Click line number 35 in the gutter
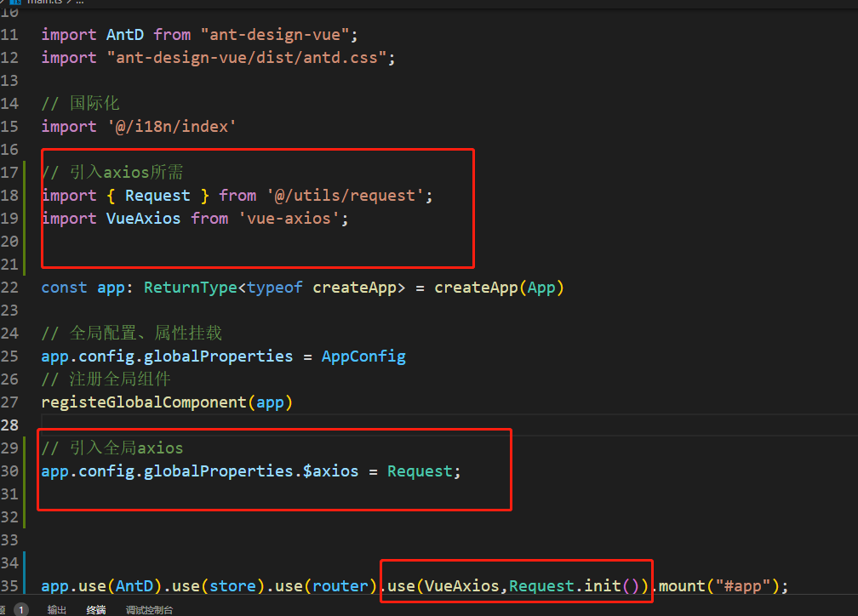The image size is (858, 616). coord(10,585)
